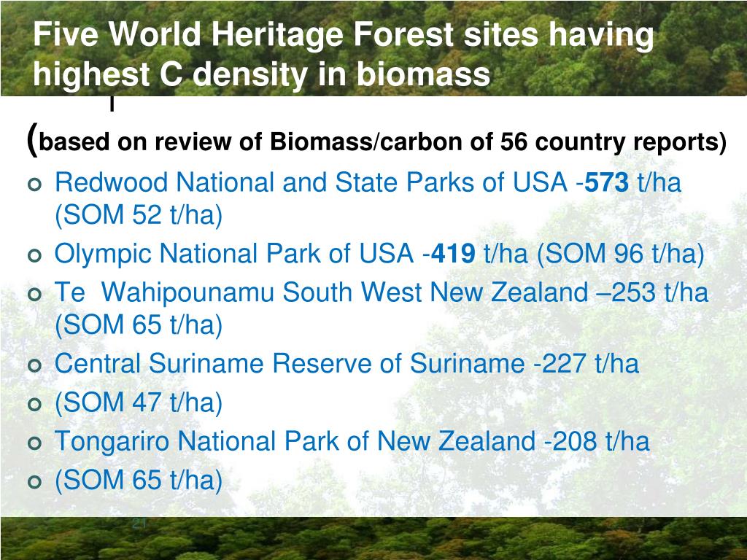Click the final bullet '(SOM 65 t/ha)' after the Tongariro line

(139, 480)
